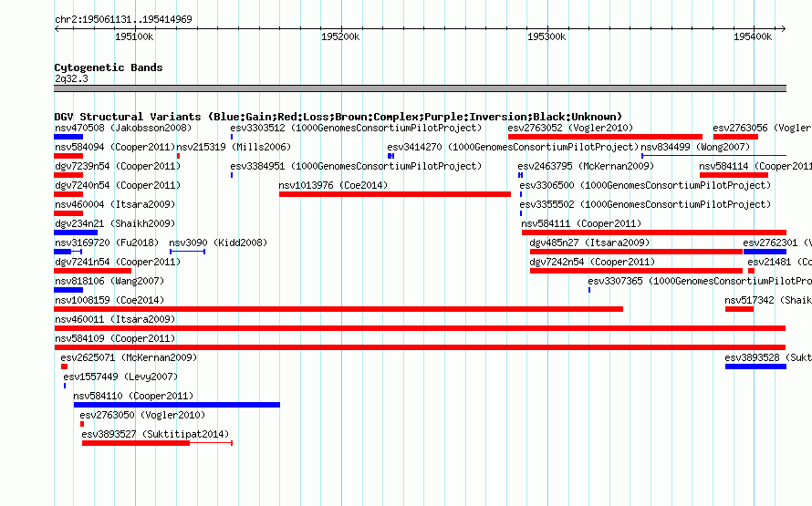The image size is (812, 506).
Task: Click the esv3303512 variant label
Action: point(356,128)
